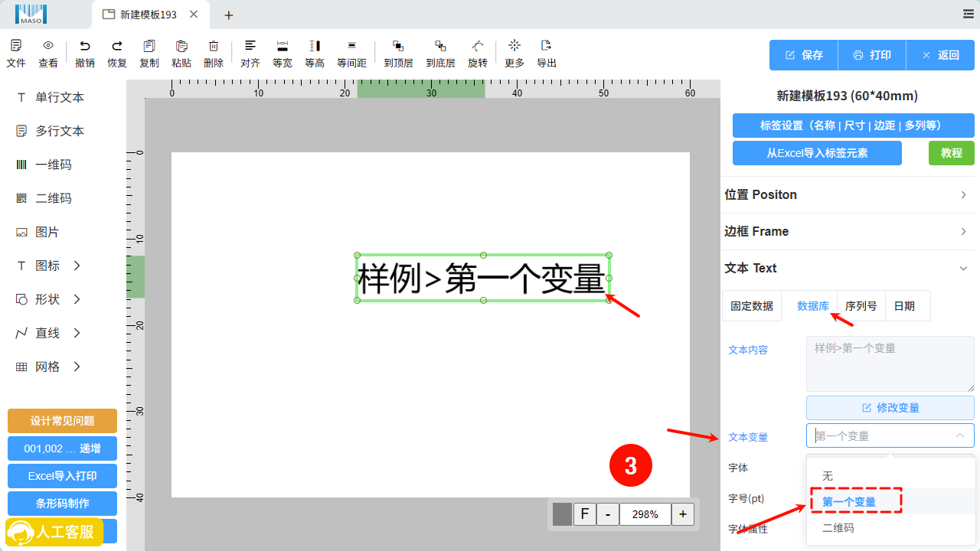
Task: Apply 等高 (equal height) tool
Action: 315,54
